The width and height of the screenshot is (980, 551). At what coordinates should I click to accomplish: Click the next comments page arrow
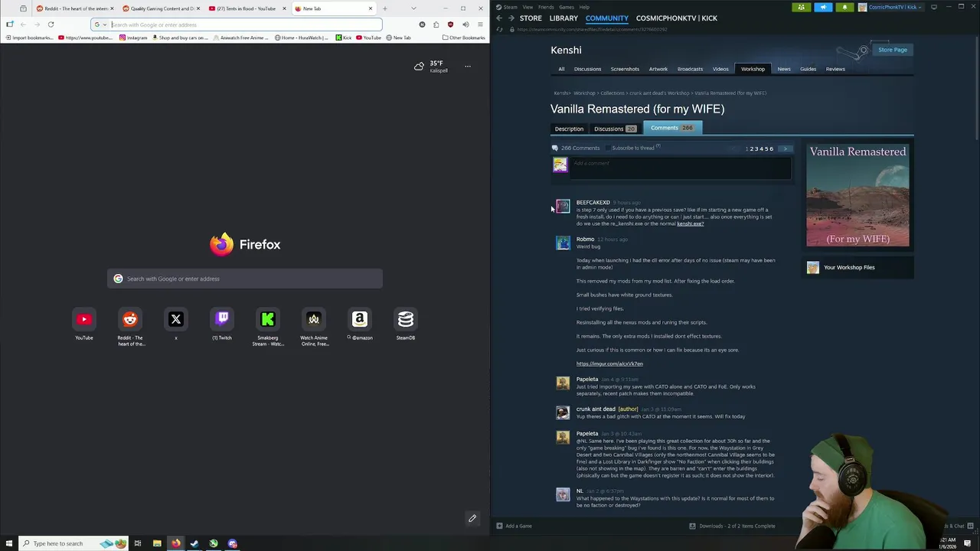(x=786, y=148)
